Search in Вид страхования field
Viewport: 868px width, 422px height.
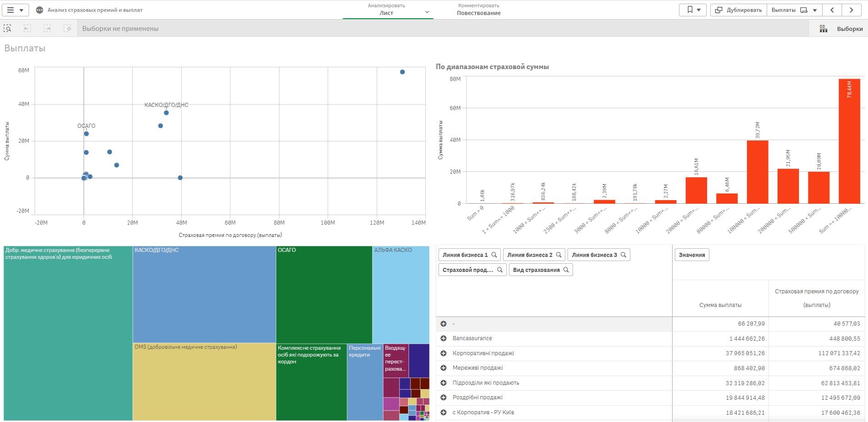(566, 270)
